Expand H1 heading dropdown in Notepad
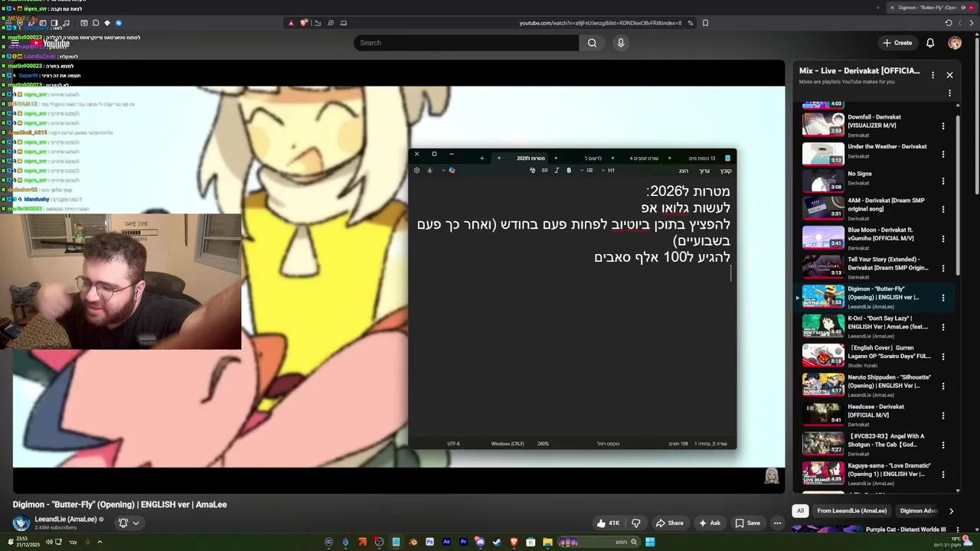 pyautogui.click(x=608, y=171)
